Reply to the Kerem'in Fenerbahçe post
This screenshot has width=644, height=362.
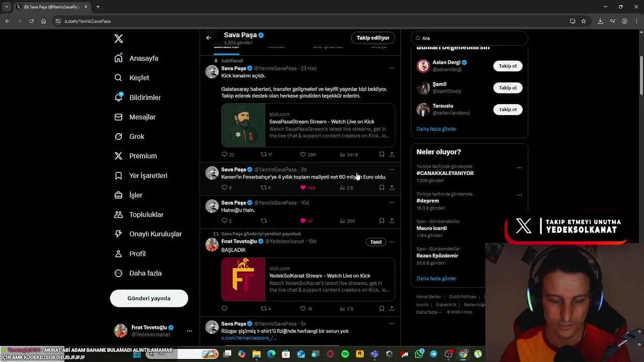[x=224, y=188]
